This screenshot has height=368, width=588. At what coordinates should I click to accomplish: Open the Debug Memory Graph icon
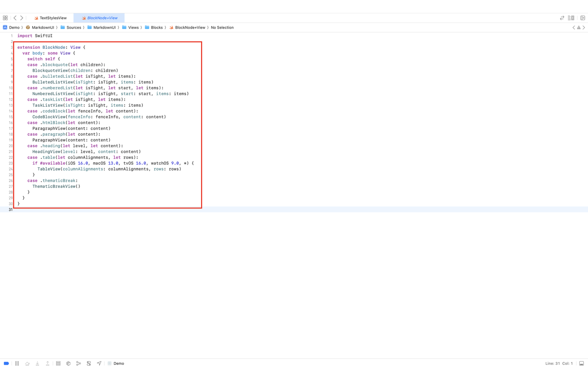tap(79, 363)
